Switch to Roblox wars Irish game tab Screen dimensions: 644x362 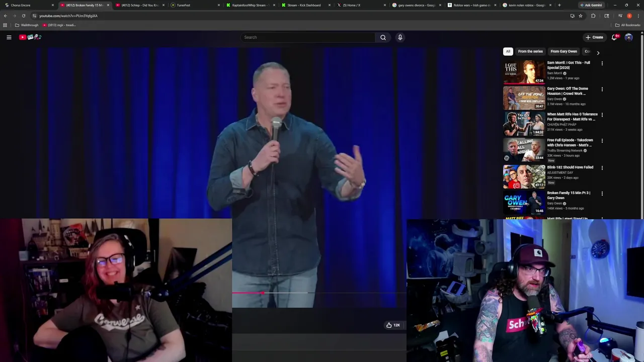(x=471, y=5)
